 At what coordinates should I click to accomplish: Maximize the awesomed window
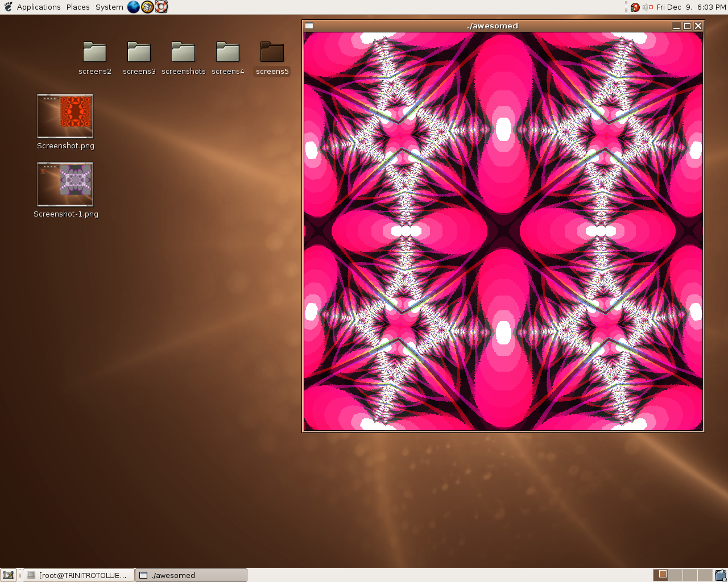[x=687, y=26]
